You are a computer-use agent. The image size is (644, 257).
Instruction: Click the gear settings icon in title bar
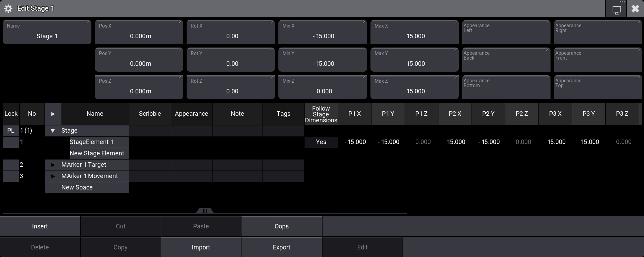pos(8,9)
